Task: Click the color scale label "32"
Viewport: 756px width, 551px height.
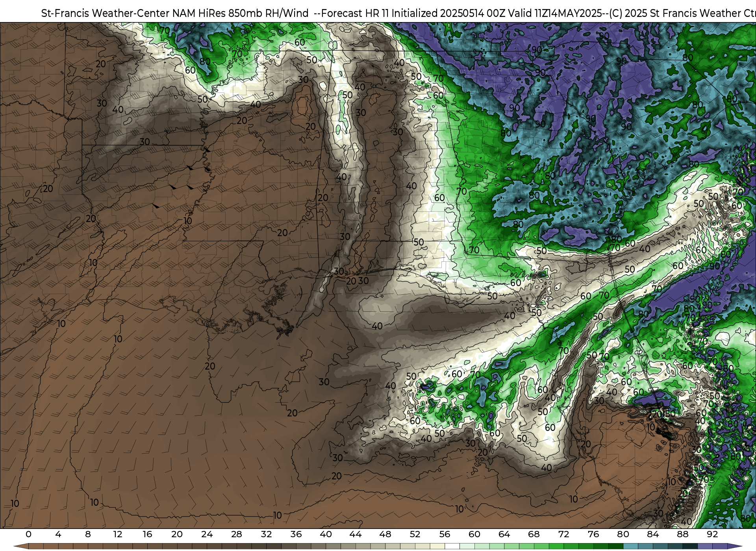Action: coord(266,534)
